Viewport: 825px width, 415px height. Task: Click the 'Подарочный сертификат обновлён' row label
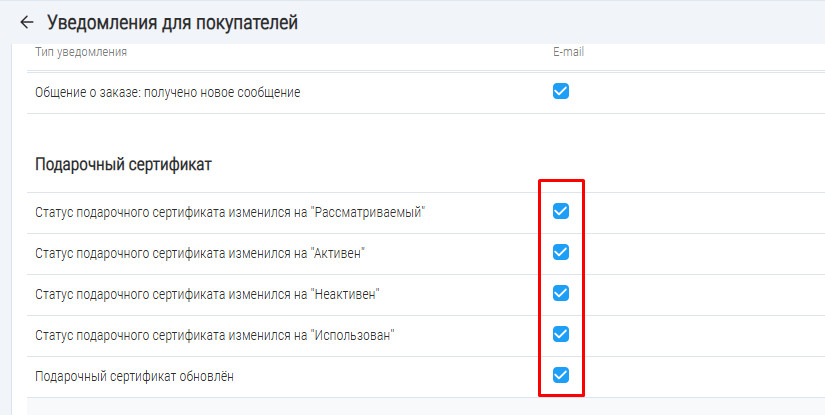point(135,376)
